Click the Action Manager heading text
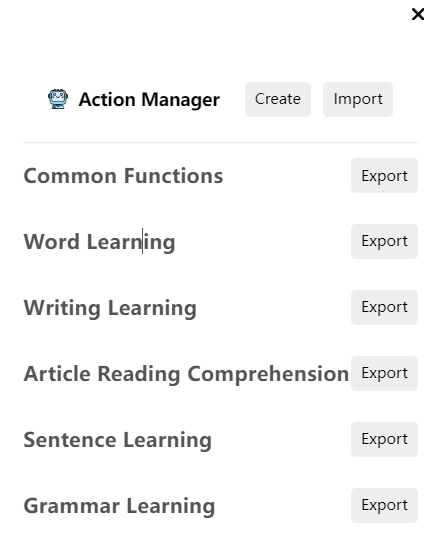443x533 pixels. (x=149, y=100)
